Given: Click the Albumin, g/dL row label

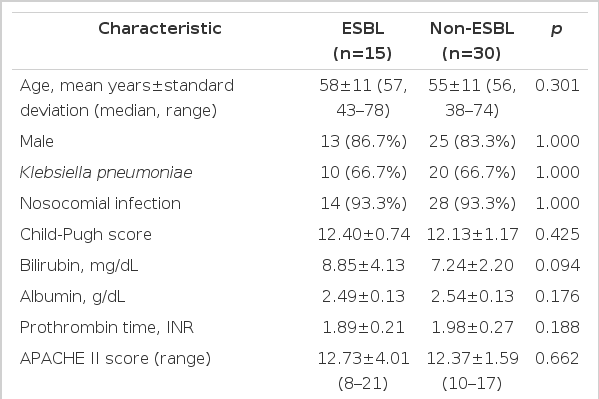Looking at the screenshot, I should (x=72, y=297).
